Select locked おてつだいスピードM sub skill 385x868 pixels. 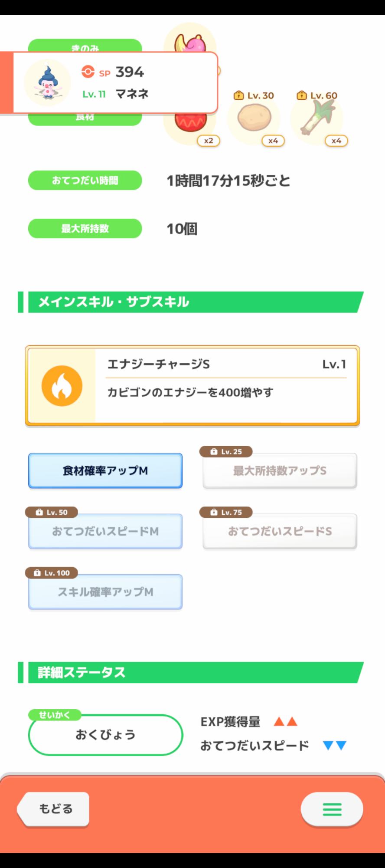tap(105, 531)
